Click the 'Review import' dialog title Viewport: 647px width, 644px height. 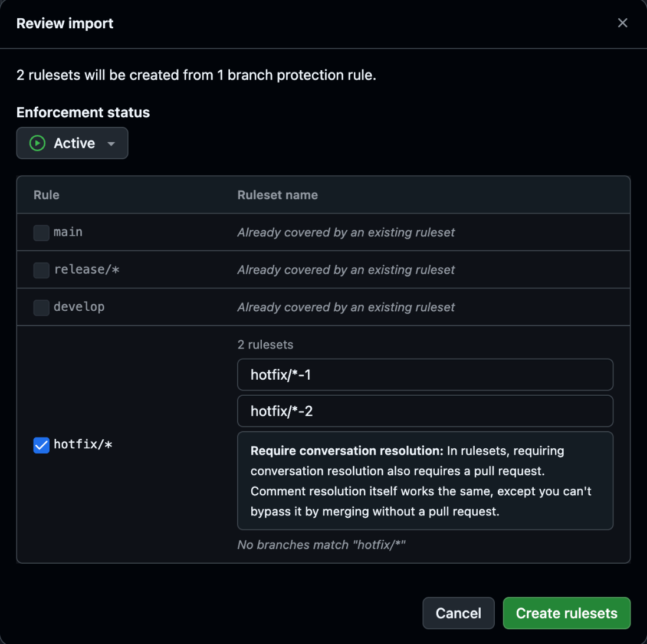[65, 24]
